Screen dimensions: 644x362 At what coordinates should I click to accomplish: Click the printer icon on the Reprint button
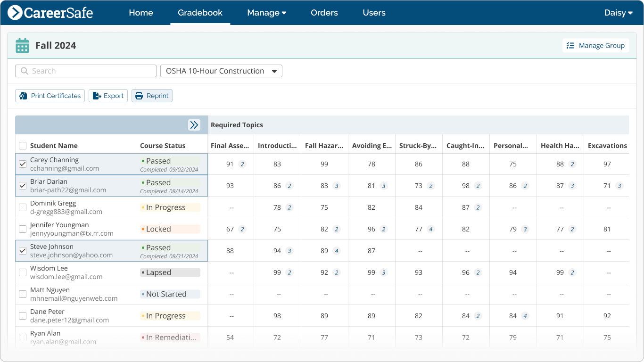(140, 95)
